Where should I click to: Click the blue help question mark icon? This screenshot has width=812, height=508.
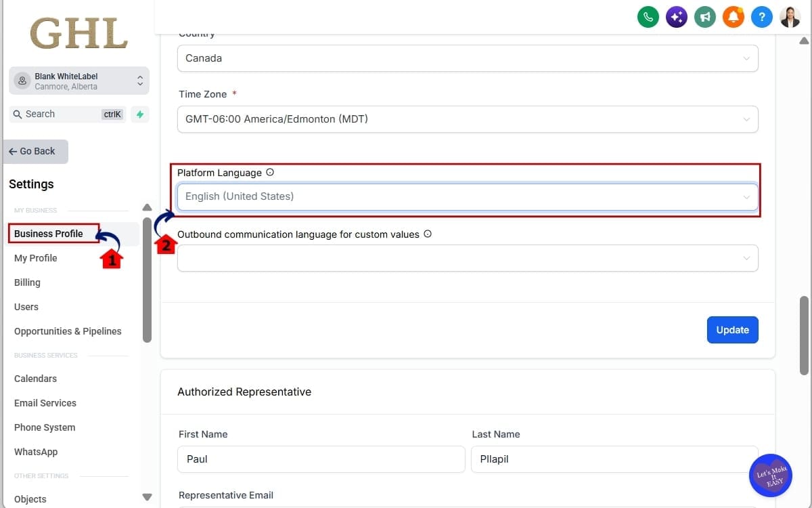point(762,17)
